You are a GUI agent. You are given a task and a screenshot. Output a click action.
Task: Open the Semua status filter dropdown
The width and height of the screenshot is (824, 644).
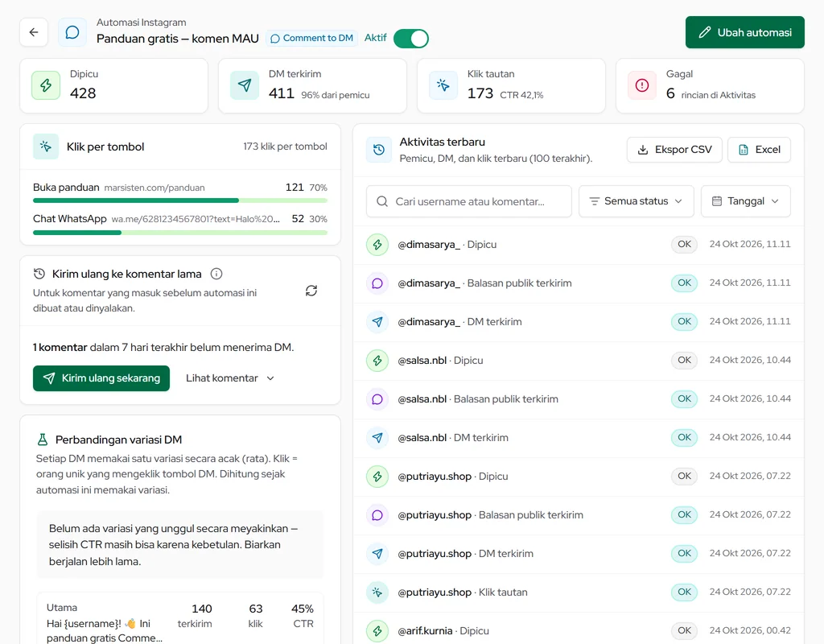636,201
